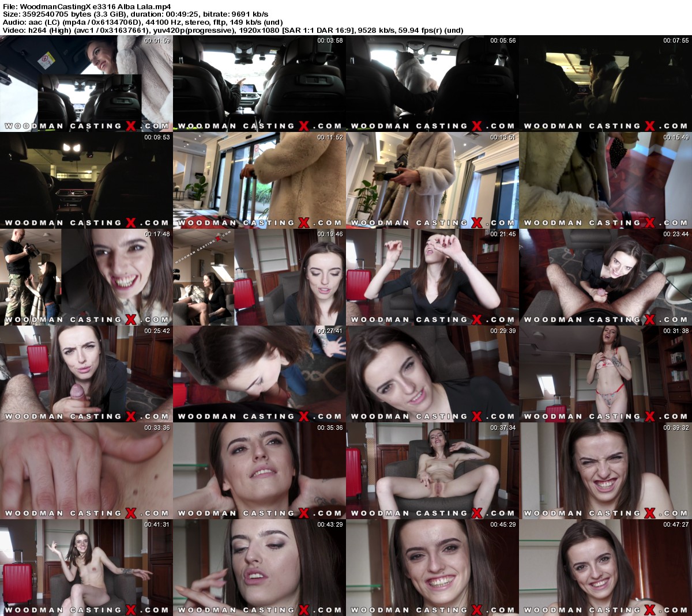
Task: Open the frame timestamped 00:19:46
Action: click(259, 277)
